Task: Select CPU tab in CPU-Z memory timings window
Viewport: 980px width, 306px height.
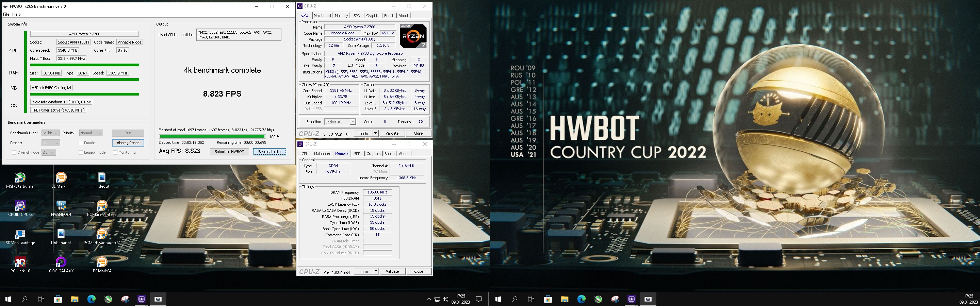Action: 305,154
